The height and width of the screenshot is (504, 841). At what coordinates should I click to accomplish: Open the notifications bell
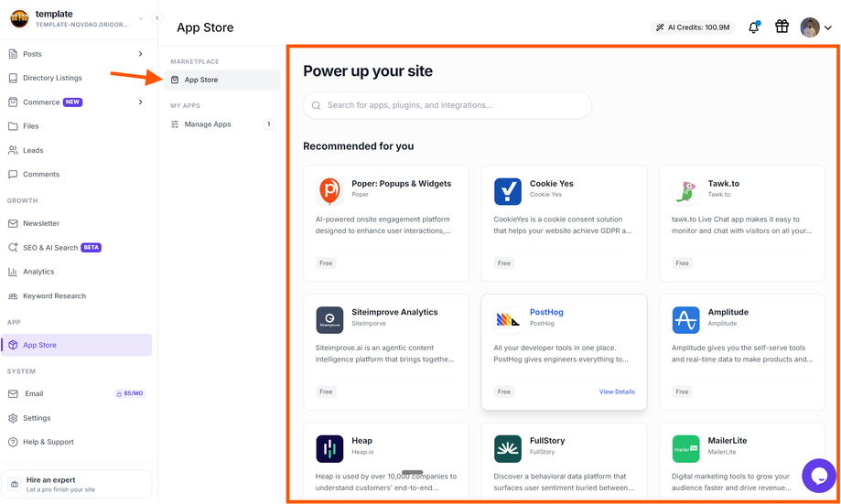coord(753,27)
